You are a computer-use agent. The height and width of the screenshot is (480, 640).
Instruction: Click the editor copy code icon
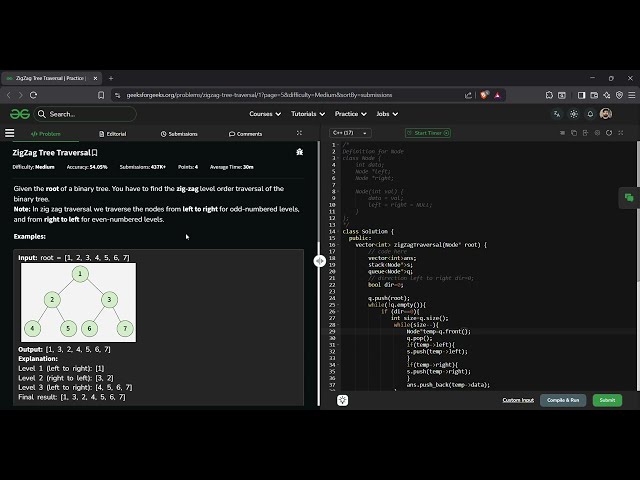pos(574,133)
